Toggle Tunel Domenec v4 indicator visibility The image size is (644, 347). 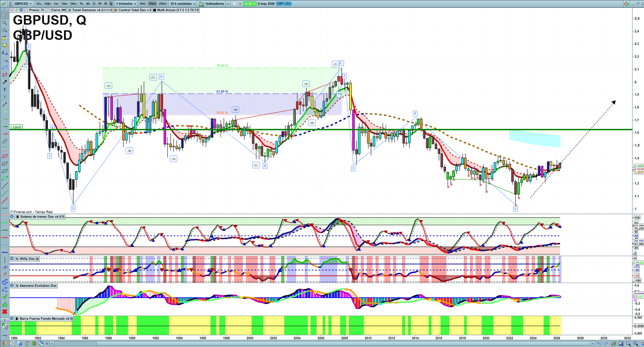[70, 10]
